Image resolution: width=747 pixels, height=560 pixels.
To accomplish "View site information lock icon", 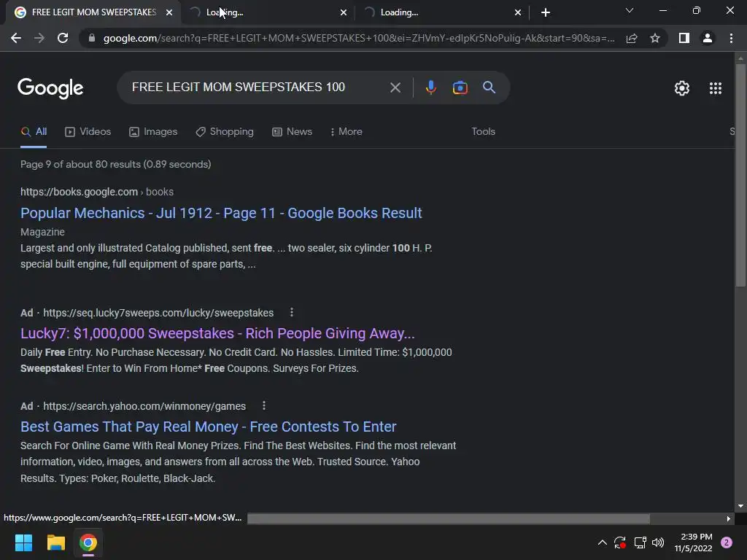I will coord(91,38).
